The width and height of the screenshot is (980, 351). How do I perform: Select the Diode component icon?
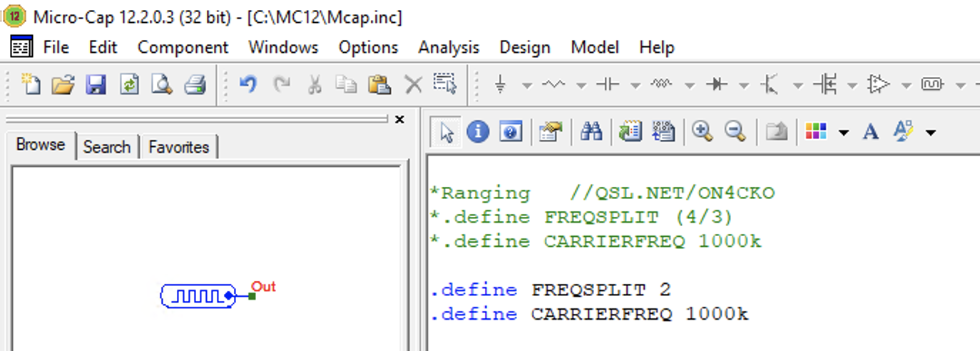716,84
